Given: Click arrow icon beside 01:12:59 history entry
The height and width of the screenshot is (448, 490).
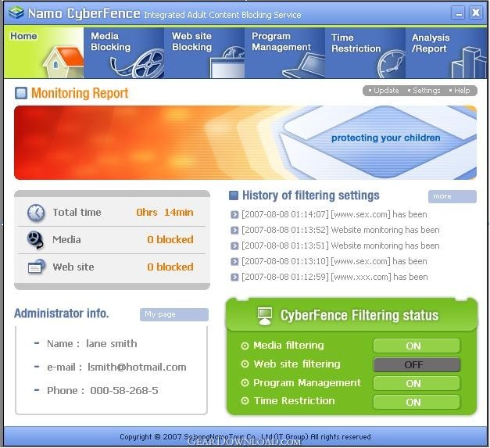Looking at the screenshot, I should (x=234, y=278).
